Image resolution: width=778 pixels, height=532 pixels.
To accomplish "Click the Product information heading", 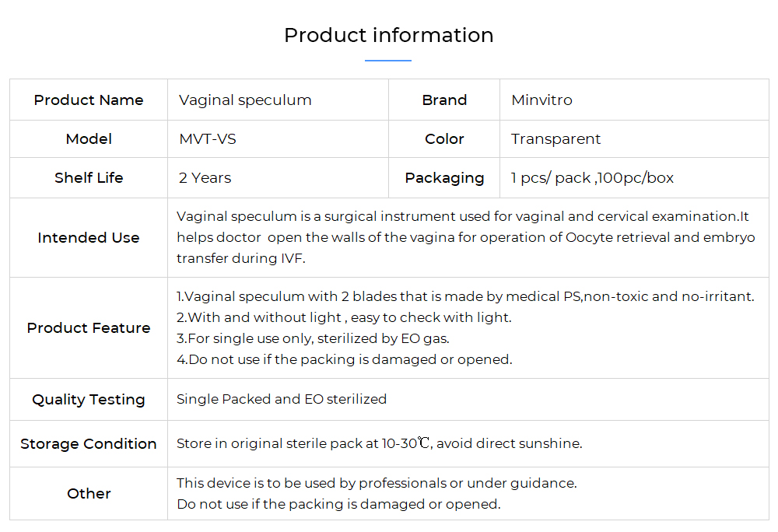I will coord(388,35).
